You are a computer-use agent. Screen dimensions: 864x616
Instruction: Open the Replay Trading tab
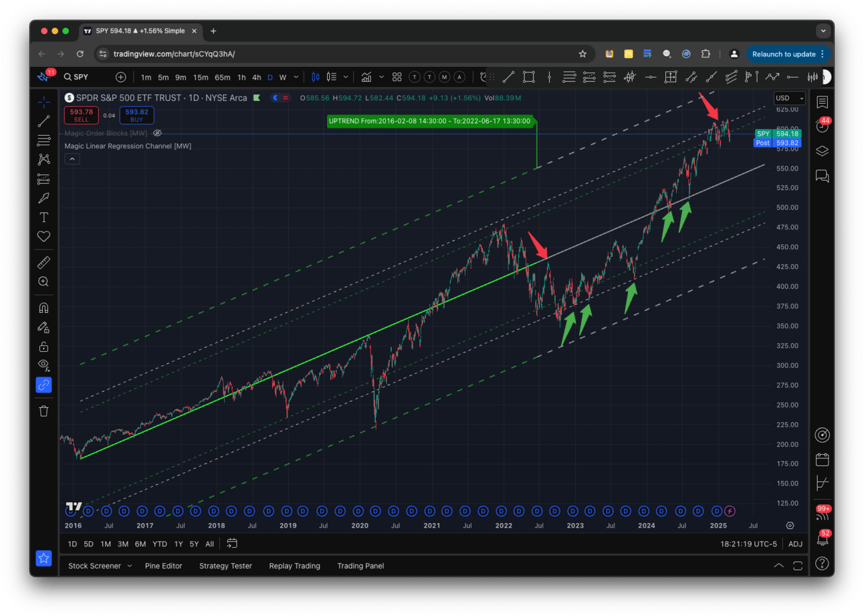click(294, 566)
